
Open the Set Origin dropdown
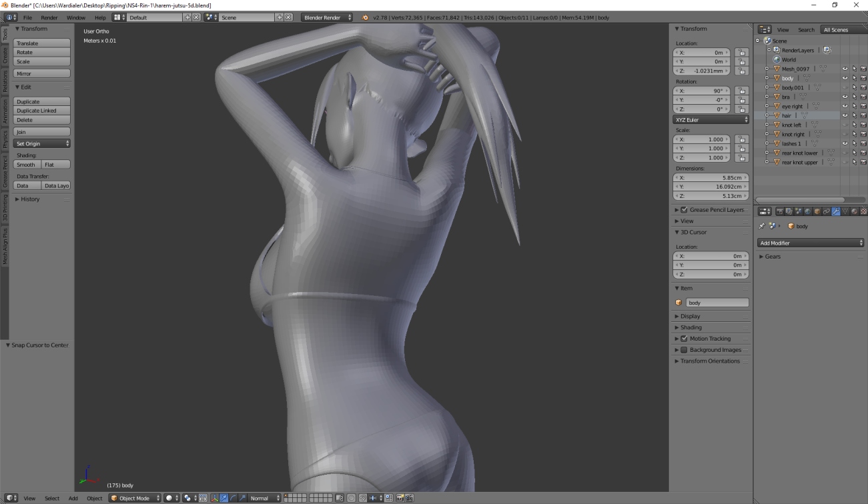click(41, 143)
